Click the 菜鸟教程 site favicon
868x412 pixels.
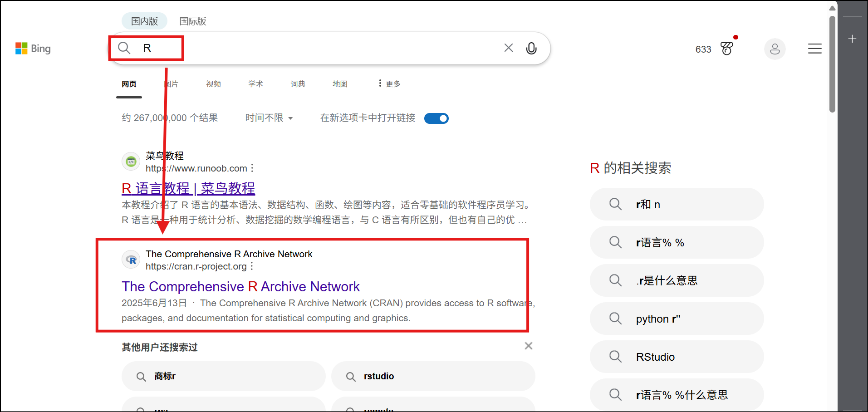click(x=131, y=162)
